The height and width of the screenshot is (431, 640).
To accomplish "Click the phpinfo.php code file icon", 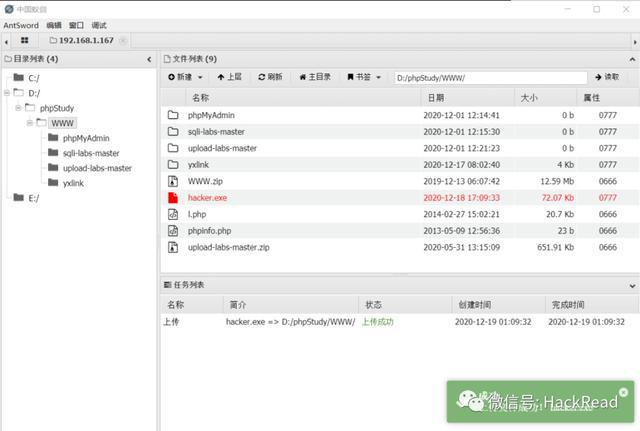I will coord(173,231).
